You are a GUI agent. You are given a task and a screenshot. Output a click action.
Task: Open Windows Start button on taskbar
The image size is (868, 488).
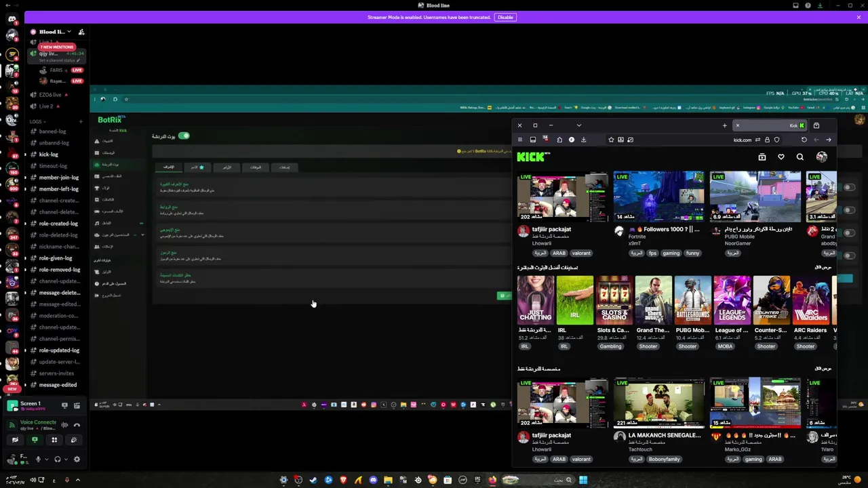tap(583, 481)
